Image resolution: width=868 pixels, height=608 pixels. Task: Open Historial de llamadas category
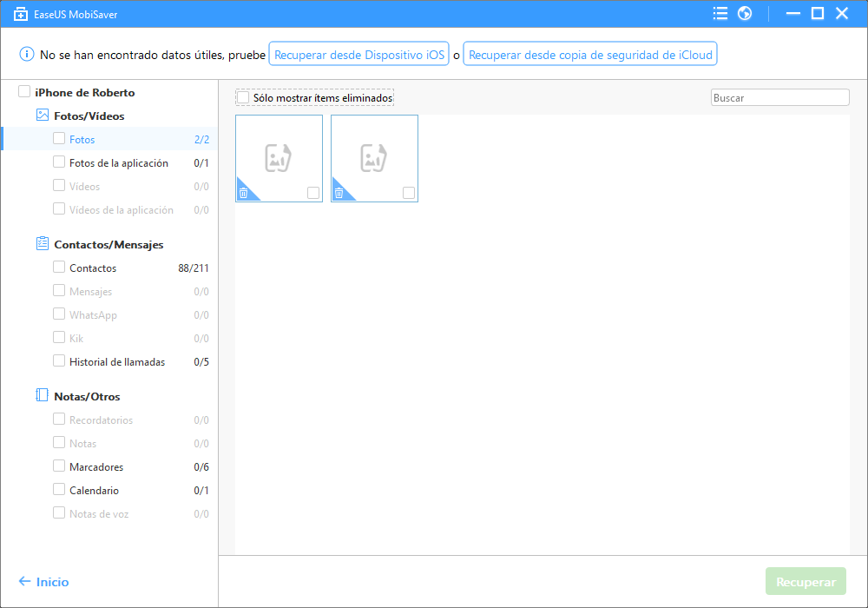pyautogui.click(x=117, y=361)
